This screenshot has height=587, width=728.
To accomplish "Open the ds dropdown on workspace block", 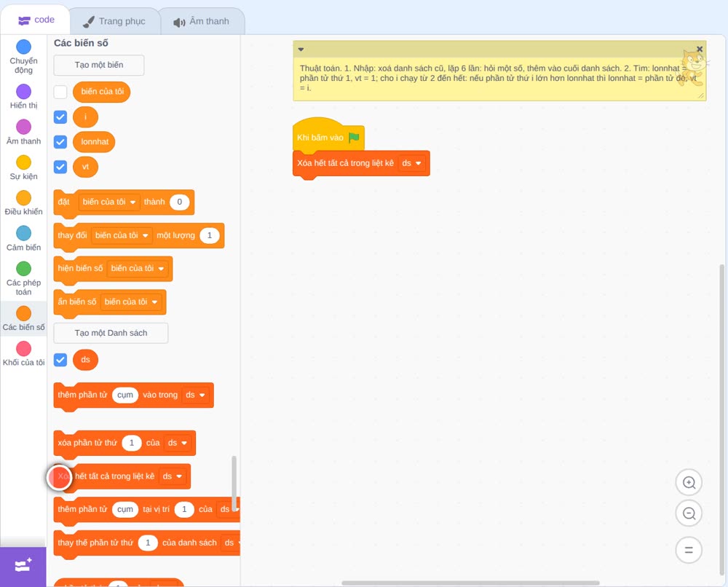I will [411, 163].
